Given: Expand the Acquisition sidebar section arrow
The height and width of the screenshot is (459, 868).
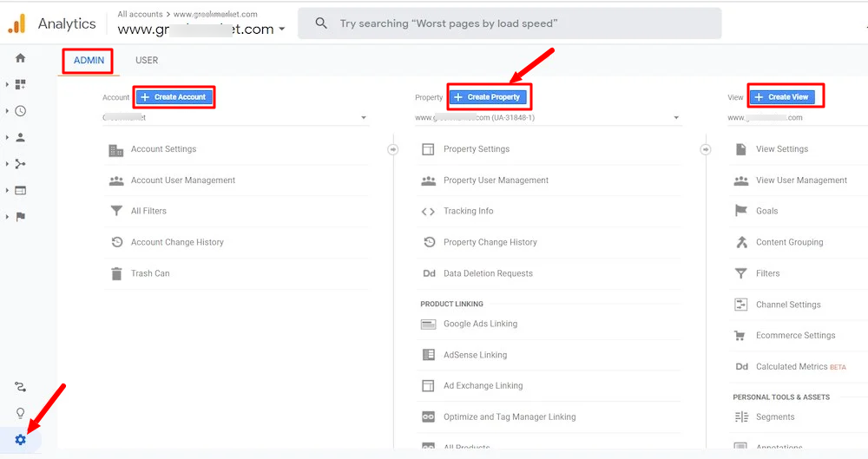Looking at the screenshot, I should (x=7, y=164).
